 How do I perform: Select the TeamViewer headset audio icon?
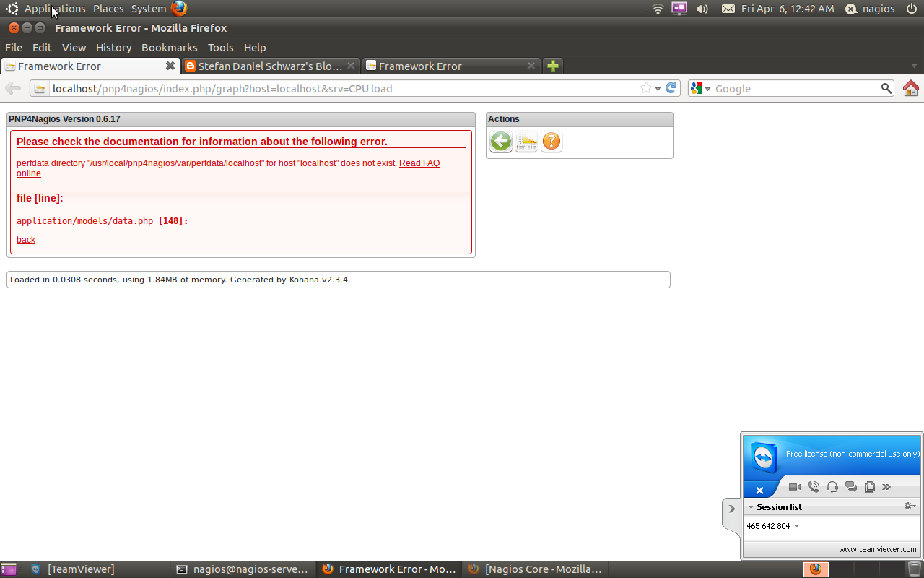(x=832, y=486)
